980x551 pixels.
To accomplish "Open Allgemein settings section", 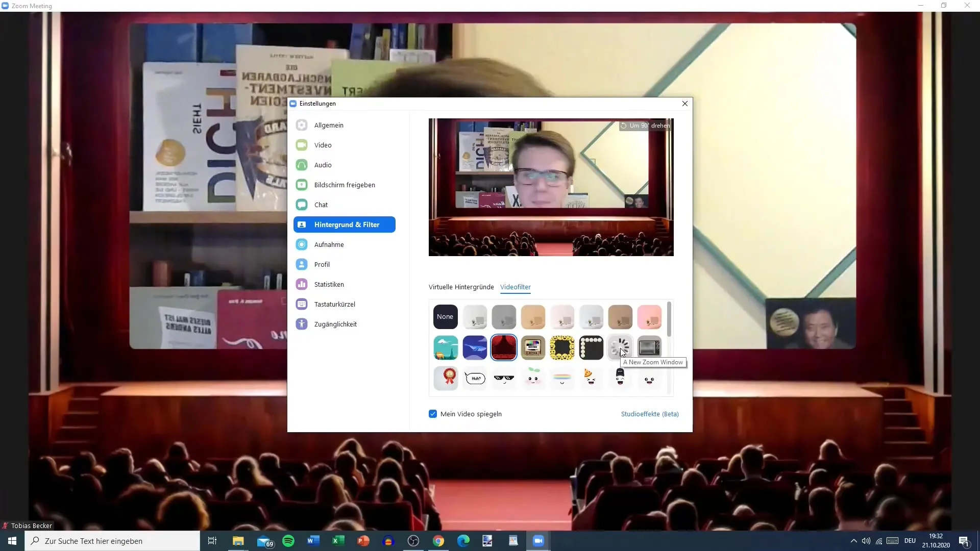I will tap(329, 125).
